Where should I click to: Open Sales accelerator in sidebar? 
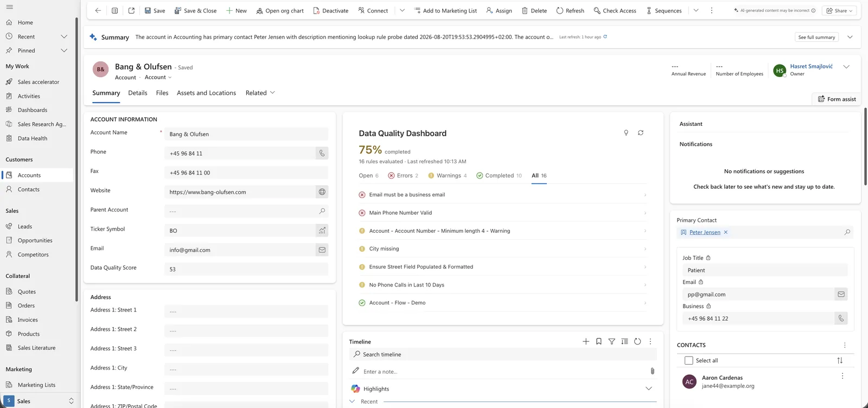click(38, 82)
